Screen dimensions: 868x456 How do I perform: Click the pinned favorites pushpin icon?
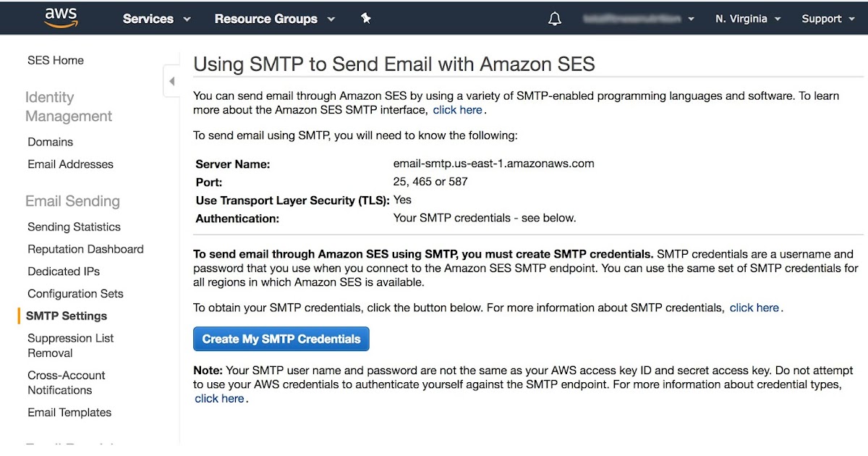click(x=366, y=18)
